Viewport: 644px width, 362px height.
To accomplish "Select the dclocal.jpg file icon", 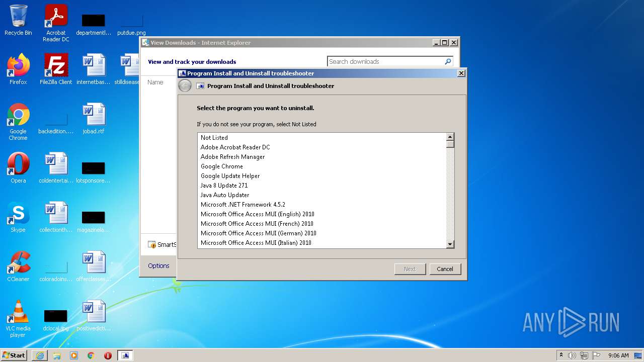I will (56, 320).
